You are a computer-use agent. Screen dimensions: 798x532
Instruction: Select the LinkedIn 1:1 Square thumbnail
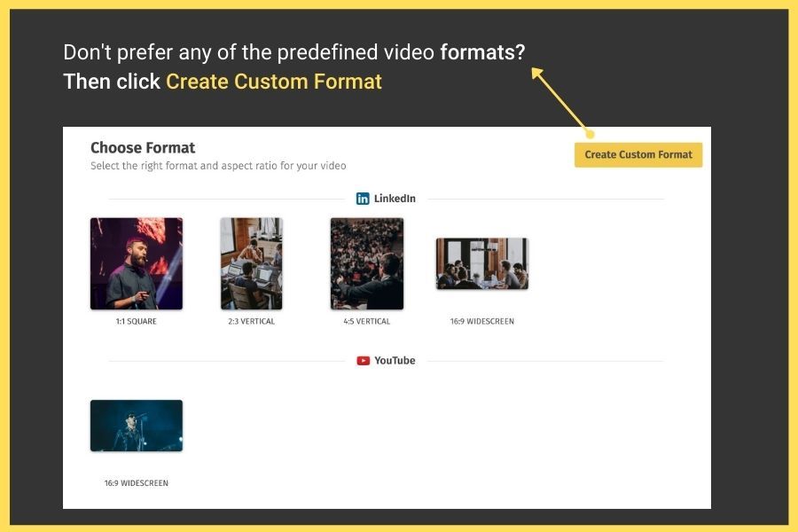coord(137,263)
